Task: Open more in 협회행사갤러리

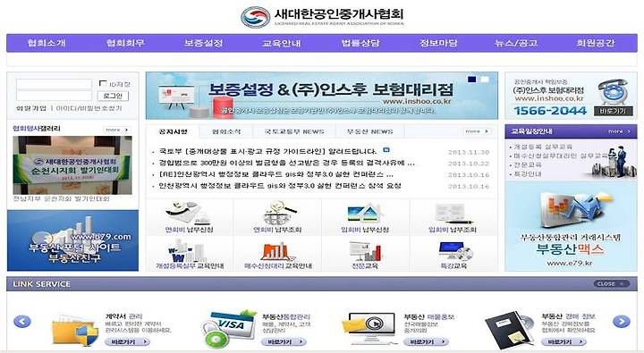Action: pyautogui.click(x=117, y=130)
